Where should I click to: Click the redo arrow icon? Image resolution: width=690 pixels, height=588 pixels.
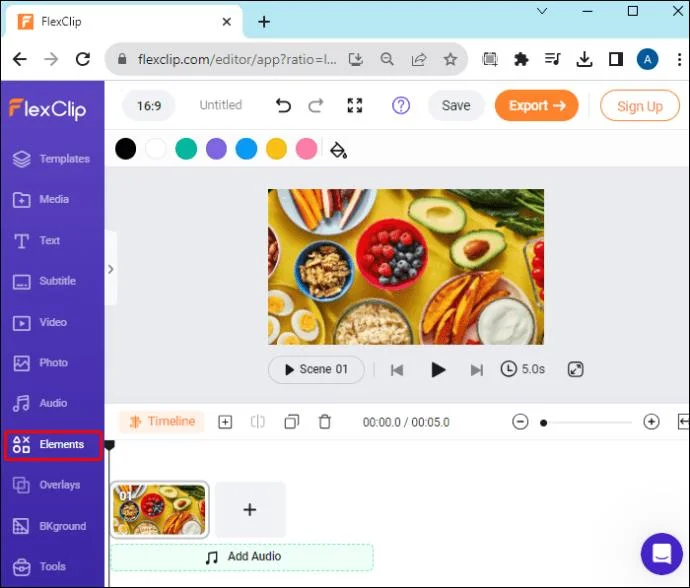point(316,106)
